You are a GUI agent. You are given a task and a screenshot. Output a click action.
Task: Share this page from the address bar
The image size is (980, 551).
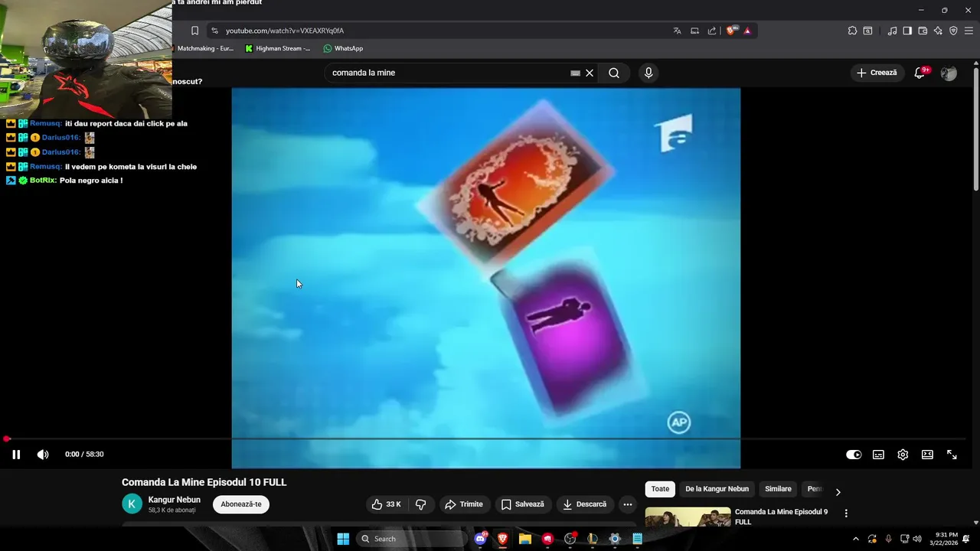point(712,31)
